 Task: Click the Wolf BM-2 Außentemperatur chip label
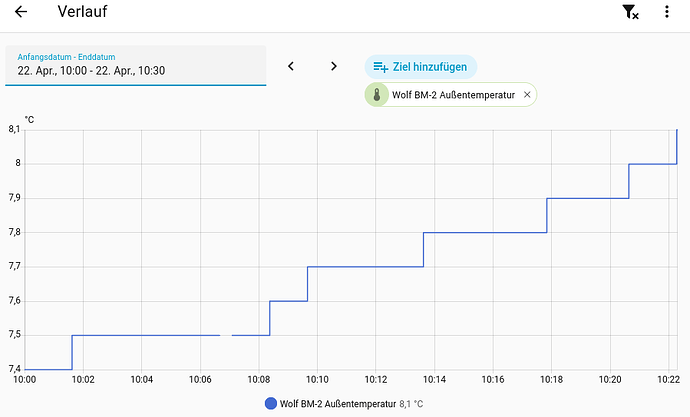[x=453, y=95]
